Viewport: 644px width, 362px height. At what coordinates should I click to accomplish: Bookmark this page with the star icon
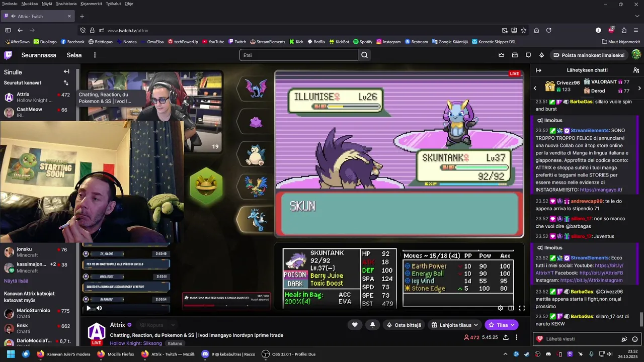524,30
